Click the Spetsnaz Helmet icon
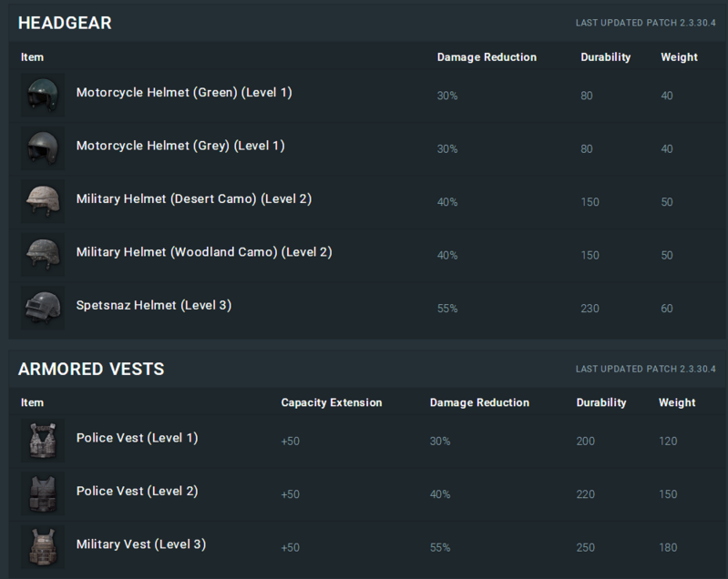Screen dimensions: 728x579 pos(42,307)
